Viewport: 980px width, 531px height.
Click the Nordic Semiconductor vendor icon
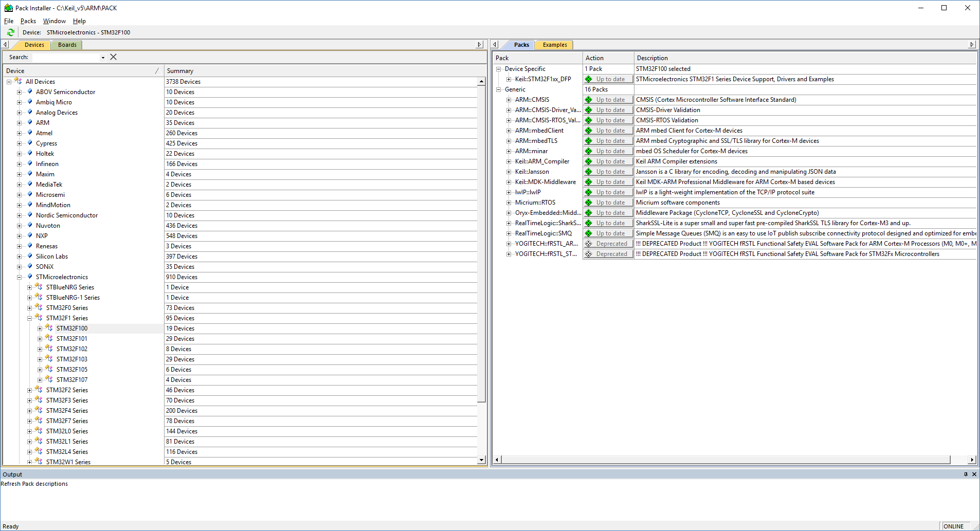(x=30, y=215)
